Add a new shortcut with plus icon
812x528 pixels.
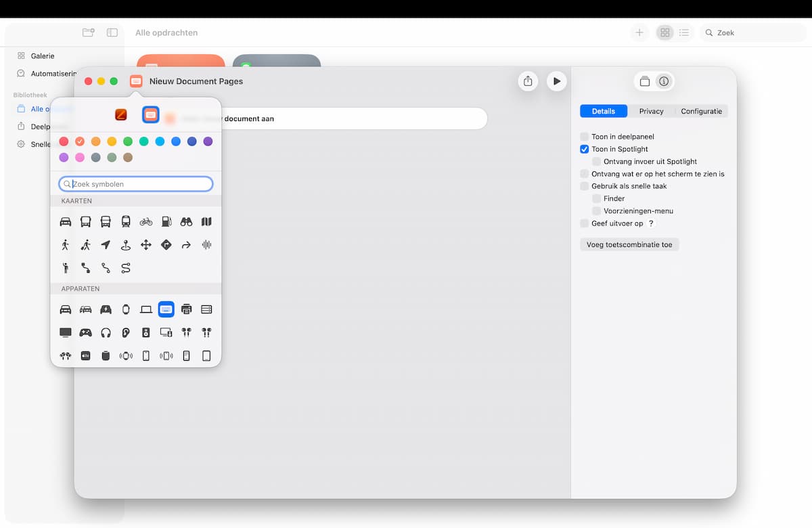639,32
